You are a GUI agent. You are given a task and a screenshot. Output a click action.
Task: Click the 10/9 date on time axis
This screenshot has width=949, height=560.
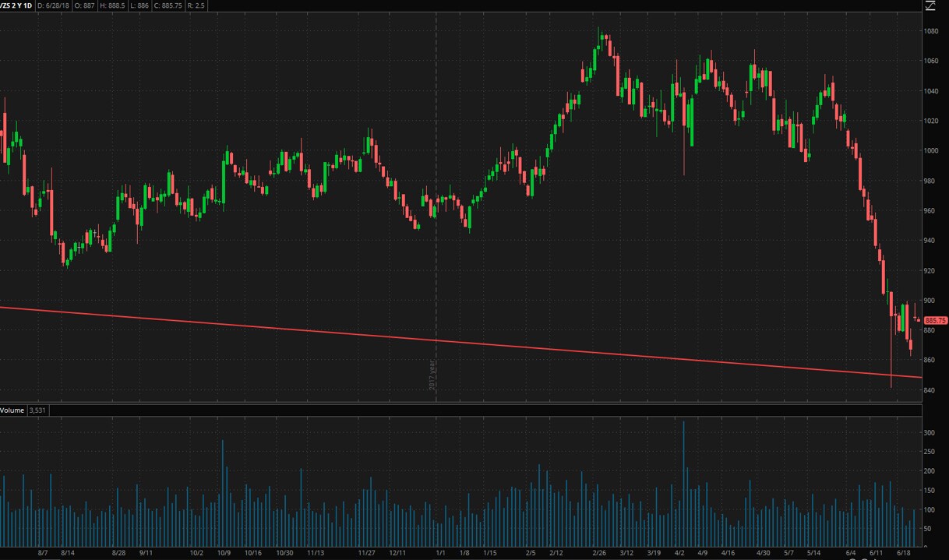coord(224,553)
